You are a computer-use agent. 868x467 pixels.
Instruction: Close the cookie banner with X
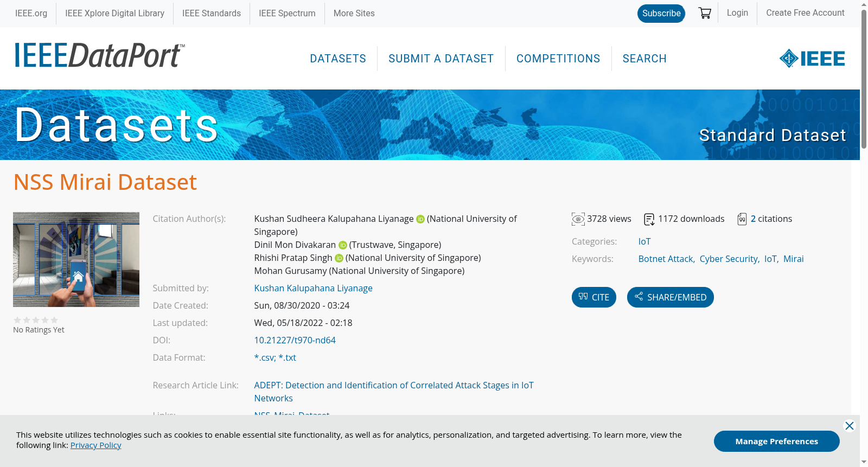click(x=850, y=426)
